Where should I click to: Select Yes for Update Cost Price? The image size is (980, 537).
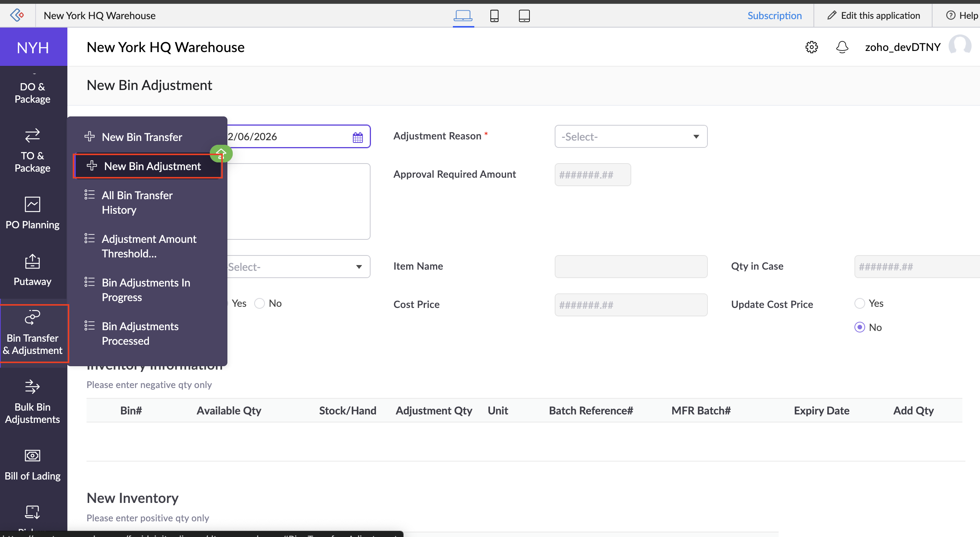[x=860, y=303]
